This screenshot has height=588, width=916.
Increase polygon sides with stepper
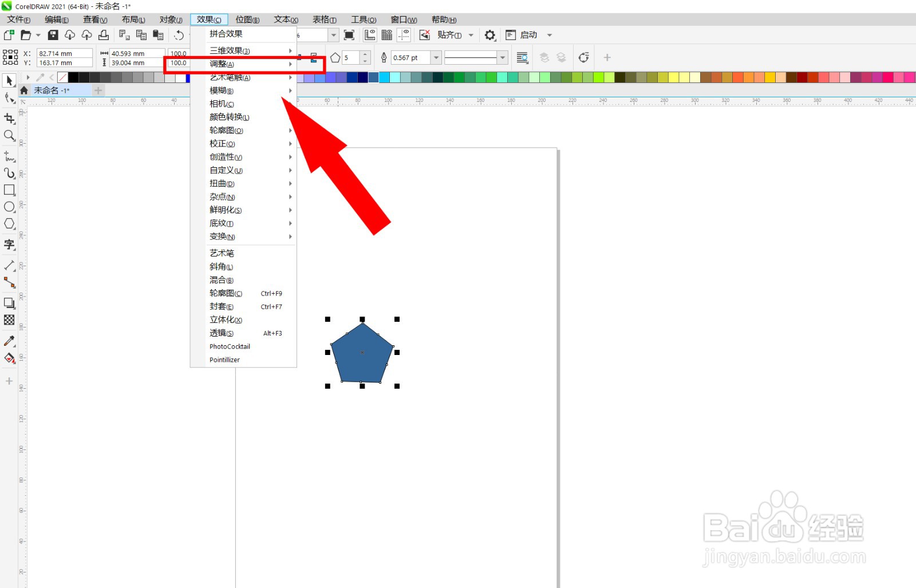[366, 54]
